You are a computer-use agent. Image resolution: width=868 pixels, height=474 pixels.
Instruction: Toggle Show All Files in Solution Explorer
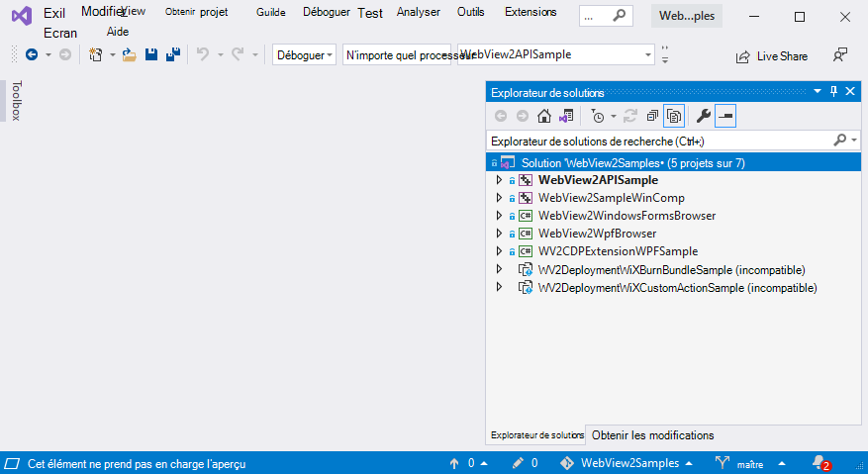(674, 116)
